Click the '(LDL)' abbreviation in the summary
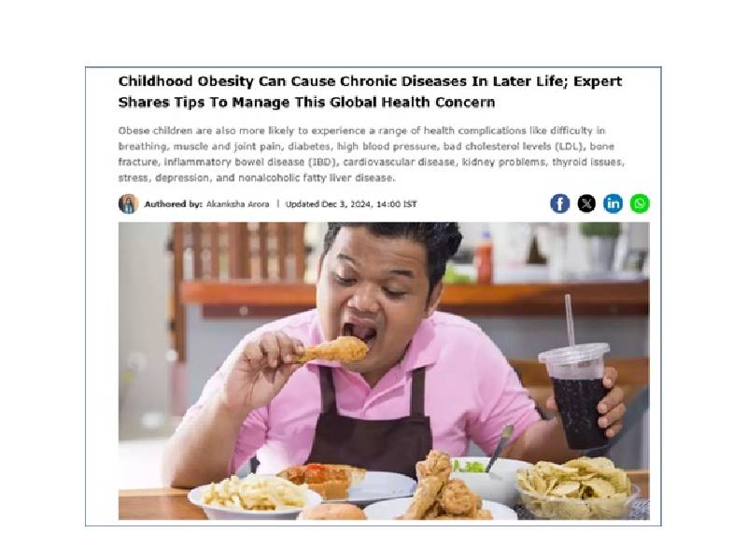The width and height of the screenshot is (747, 560). (x=570, y=147)
